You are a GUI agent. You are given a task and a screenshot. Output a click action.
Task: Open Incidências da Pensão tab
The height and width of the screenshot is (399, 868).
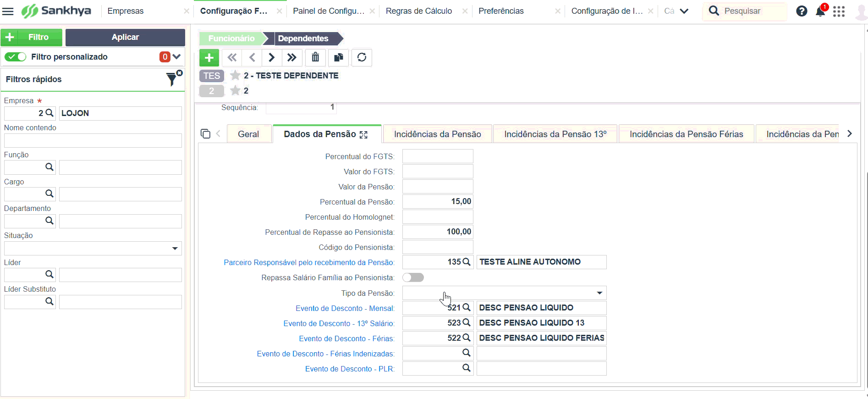click(x=438, y=134)
